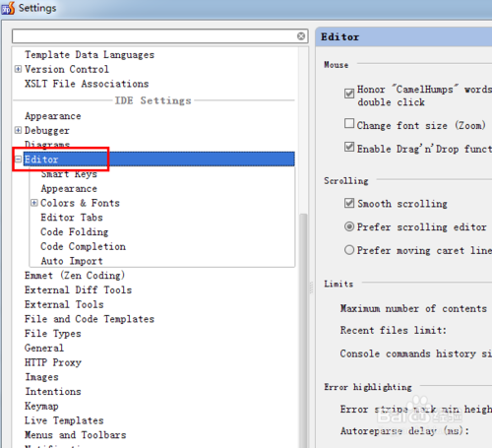Expand the Debugger tree node
Image resolution: width=492 pixels, height=448 pixels.
[18, 130]
